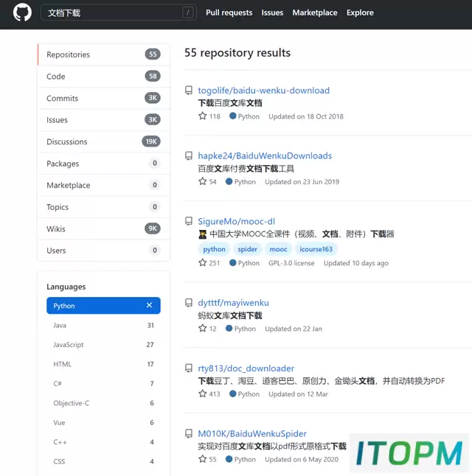Image resolution: width=472 pixels, height=476 pixels.
Task: Filter results by Vue language
Action: [x=103, y=422]
